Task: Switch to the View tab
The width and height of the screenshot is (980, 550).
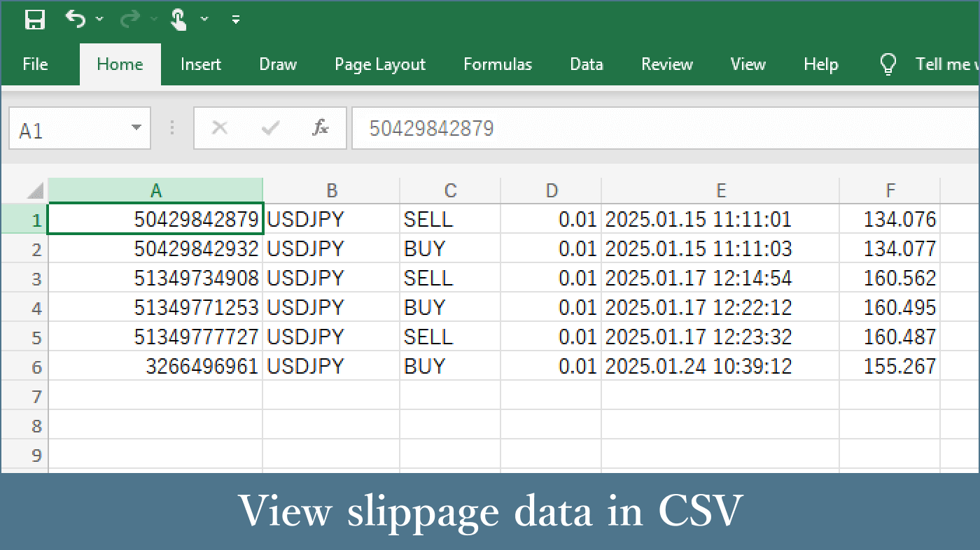Action: point(748,64)
